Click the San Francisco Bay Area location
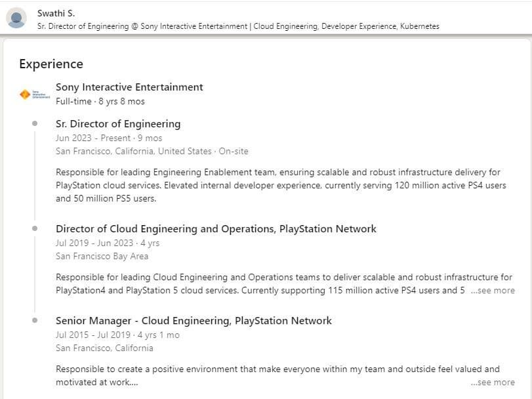The width and height of the screenshot is (532, 399). click(102, 256)
